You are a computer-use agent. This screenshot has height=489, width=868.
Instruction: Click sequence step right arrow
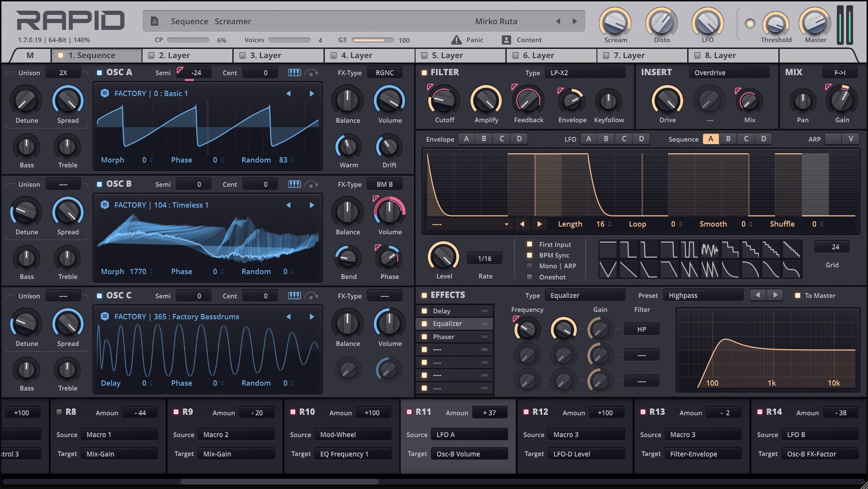pyautogui.click(x=539, y=224)
